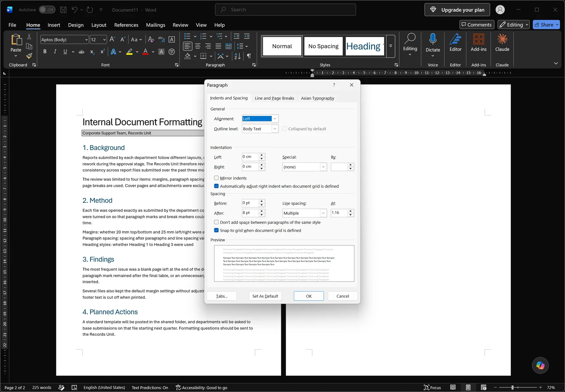
Task: Click Upgrade your plan button
Action: (457, 10)
